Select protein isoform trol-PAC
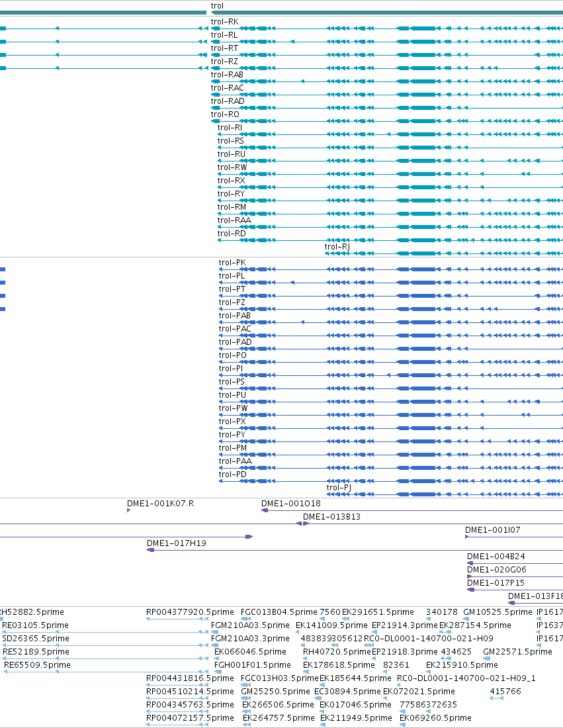This screenshot has width=563, height=728. click(x=235, y=329)
